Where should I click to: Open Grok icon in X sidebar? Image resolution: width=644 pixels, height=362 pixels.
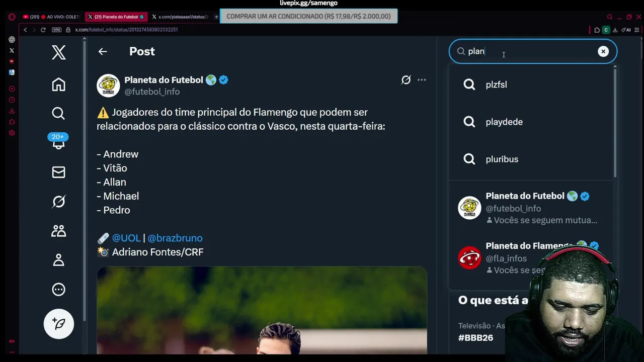pos(58,202)
